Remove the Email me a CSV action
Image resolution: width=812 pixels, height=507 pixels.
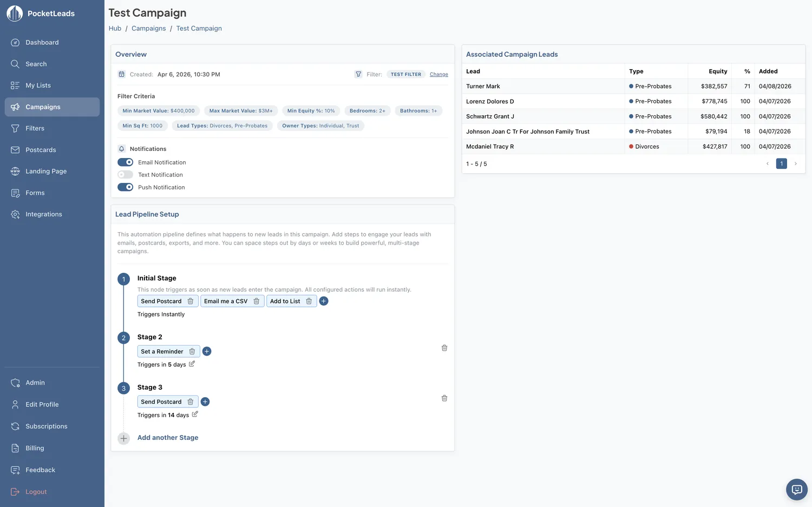257,301
